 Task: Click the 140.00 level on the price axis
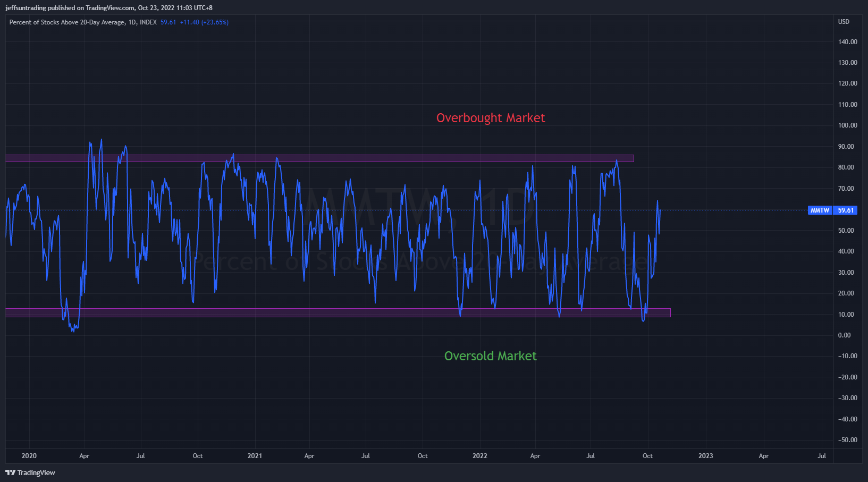coord(847,42)
